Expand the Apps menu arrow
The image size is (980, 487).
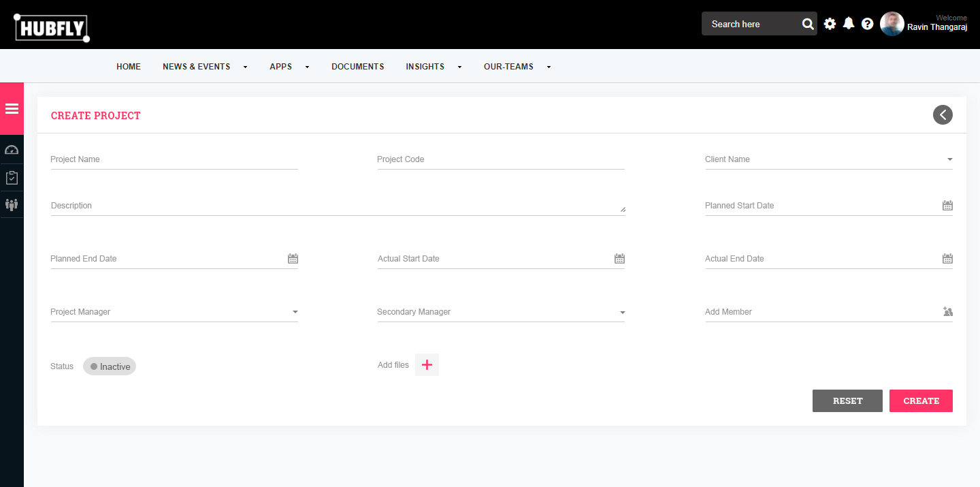(x=307, y=67)
